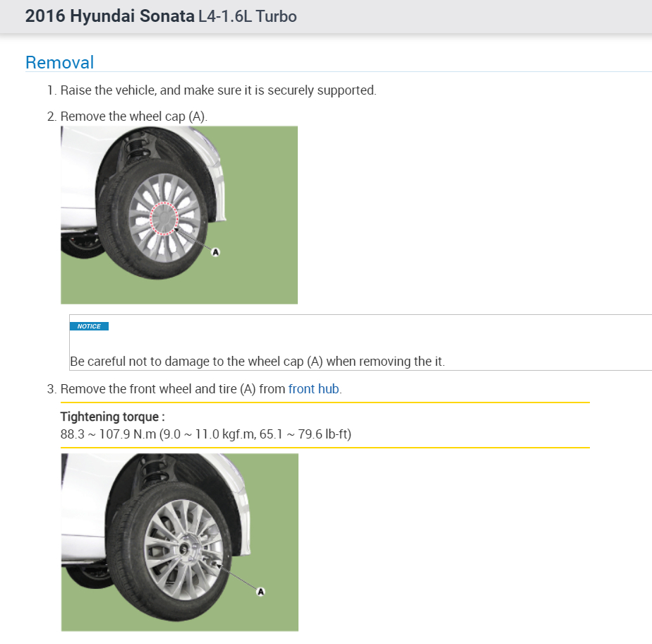
Task: Open the front hub link
Action: [314, 389]
